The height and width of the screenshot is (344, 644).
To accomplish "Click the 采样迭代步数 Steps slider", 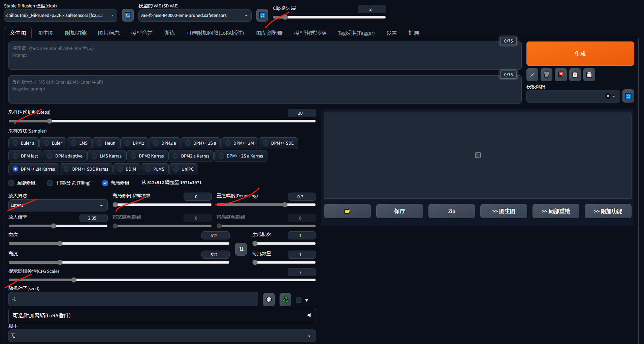I will [x=162, y=121].
